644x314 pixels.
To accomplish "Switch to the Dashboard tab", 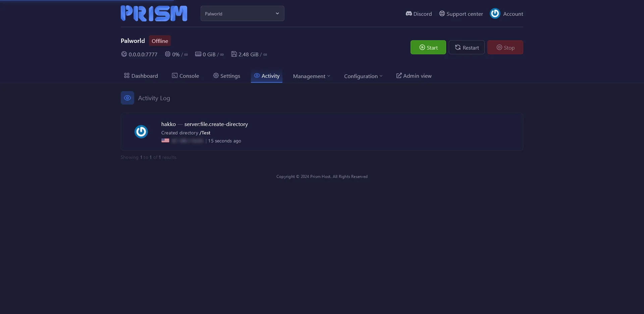I will [141, 76].
